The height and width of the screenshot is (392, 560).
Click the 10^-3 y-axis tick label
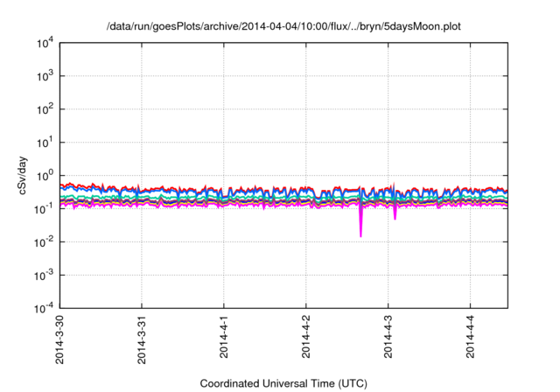click(x=44, y=275)
